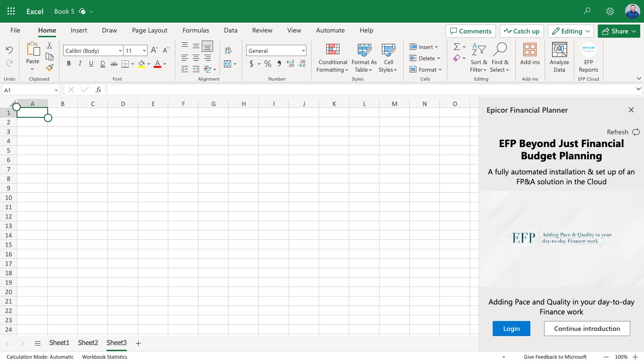Viewport: 644px width, 362px height.
Task: Apply top vertical alignment
Action: tap(185, 46)
